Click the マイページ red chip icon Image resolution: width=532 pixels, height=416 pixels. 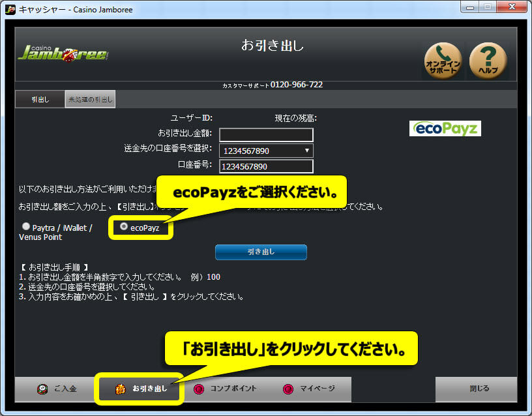point(288,389)
